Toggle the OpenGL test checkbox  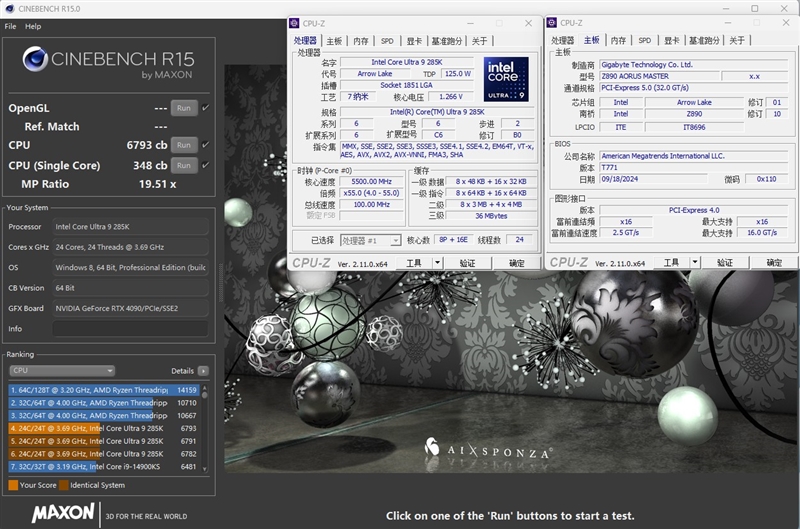point(206,108)
